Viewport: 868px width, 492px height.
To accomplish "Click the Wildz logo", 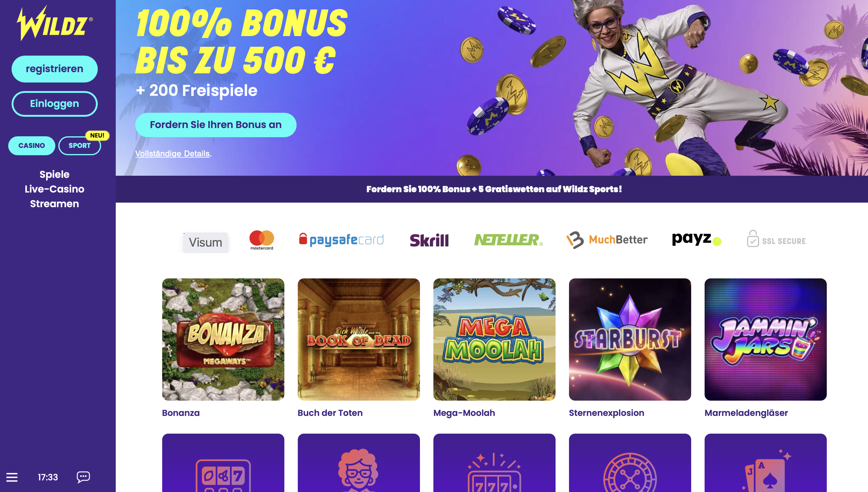I will (55, 23).
